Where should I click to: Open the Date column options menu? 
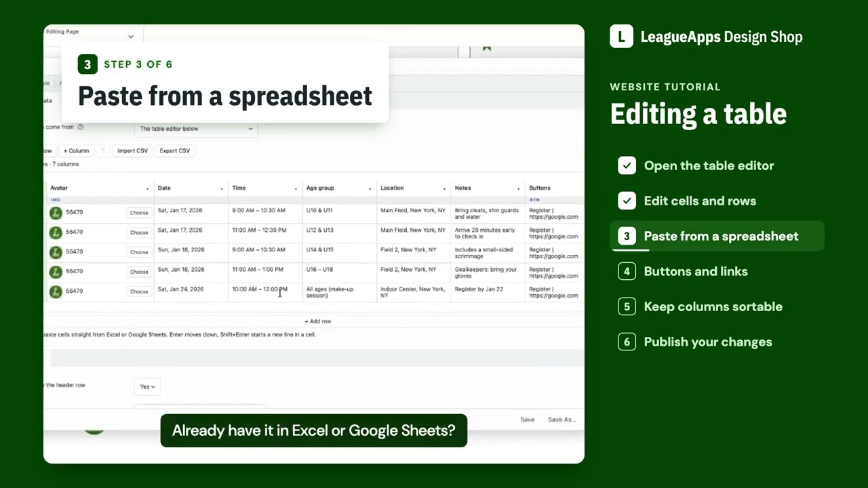[221, 188]
